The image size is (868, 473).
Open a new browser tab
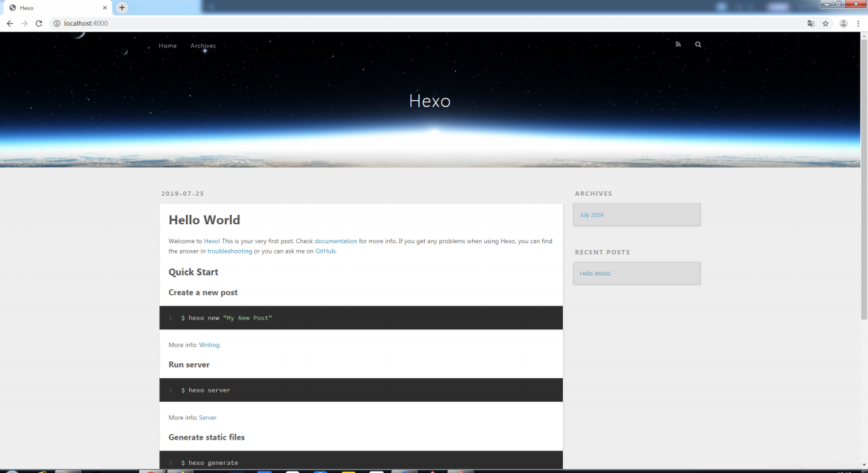click(x=122, y=7)
